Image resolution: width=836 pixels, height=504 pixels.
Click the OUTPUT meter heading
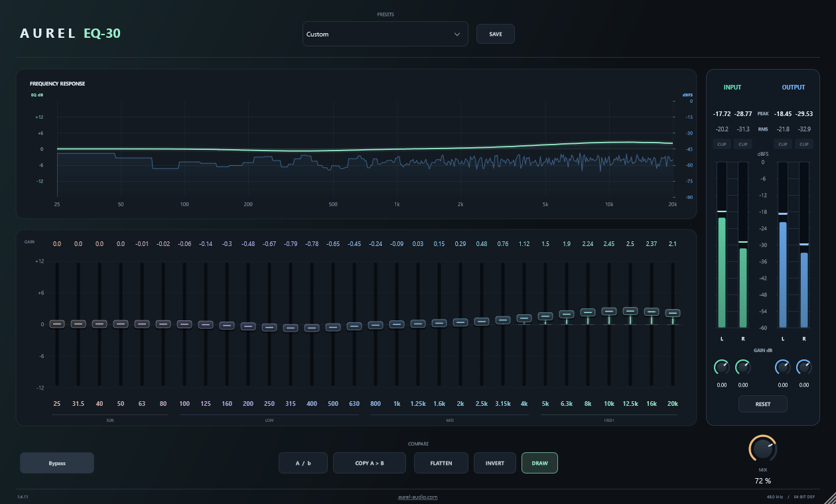pos(794,88)
